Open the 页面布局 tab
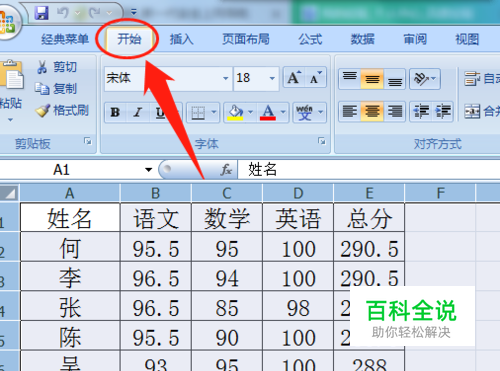500x371 pixels. 246,39
